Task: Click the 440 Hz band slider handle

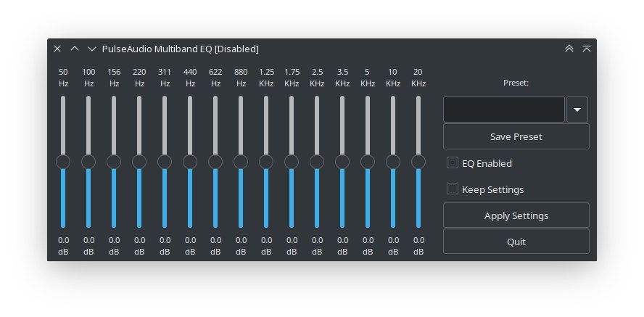Action: tap(190, 162)
